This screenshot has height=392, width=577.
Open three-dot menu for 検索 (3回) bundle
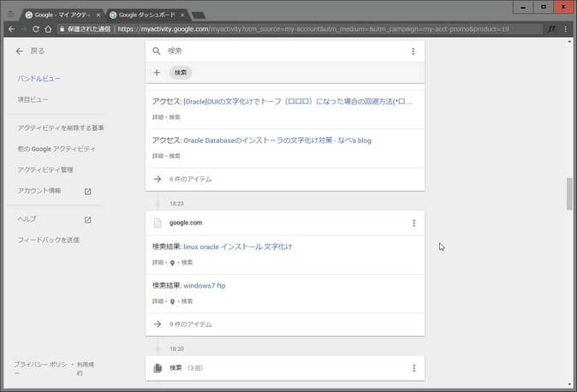click(413, 368)
